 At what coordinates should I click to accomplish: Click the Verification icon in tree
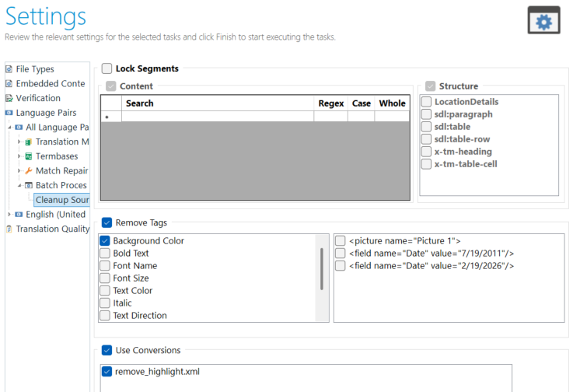point(9,98)
